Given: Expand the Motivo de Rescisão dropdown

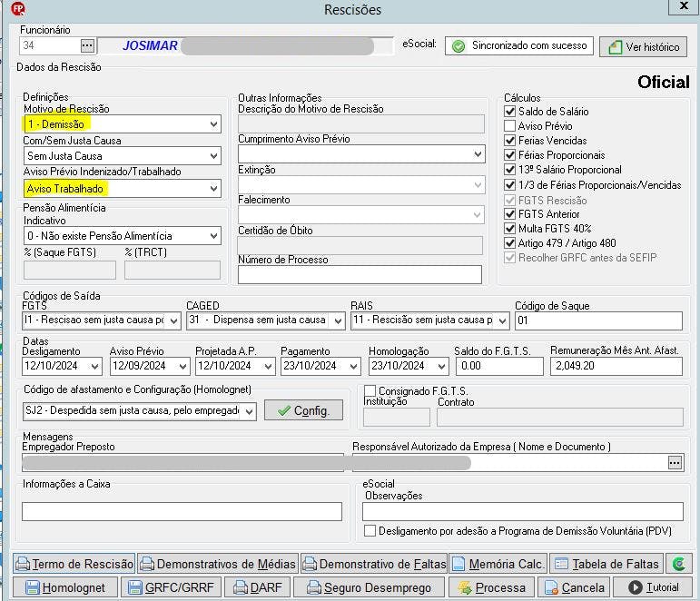Looking at the screenshot, I should tap(213, 124).
